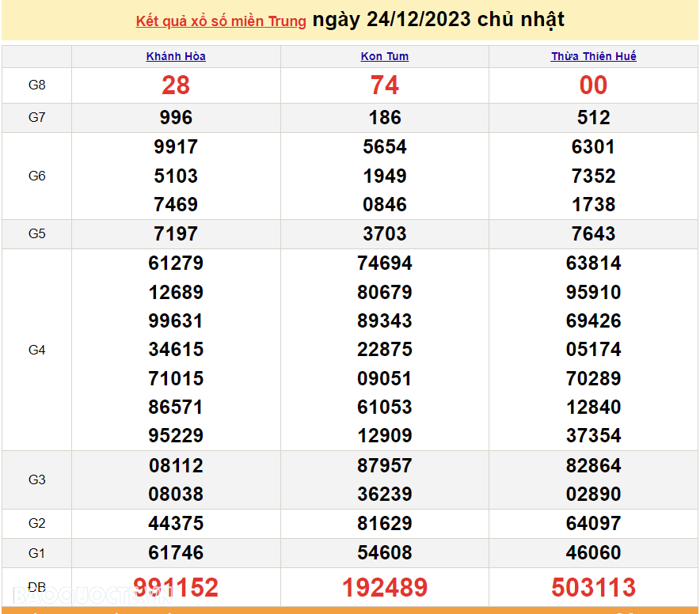Image resolution: width=700 pixels, height=614 pixels.
Task: Click the G8 row label
Action: (x=37, y=85)
